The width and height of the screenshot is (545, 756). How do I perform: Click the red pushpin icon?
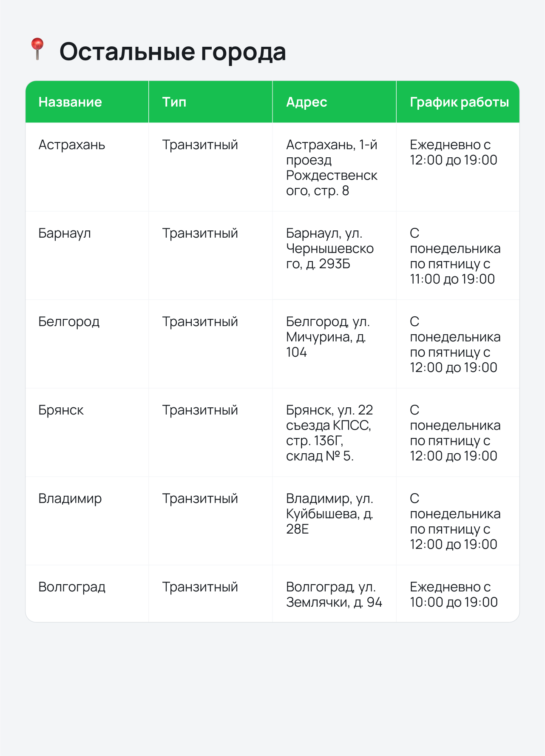(x=37, y=49)
